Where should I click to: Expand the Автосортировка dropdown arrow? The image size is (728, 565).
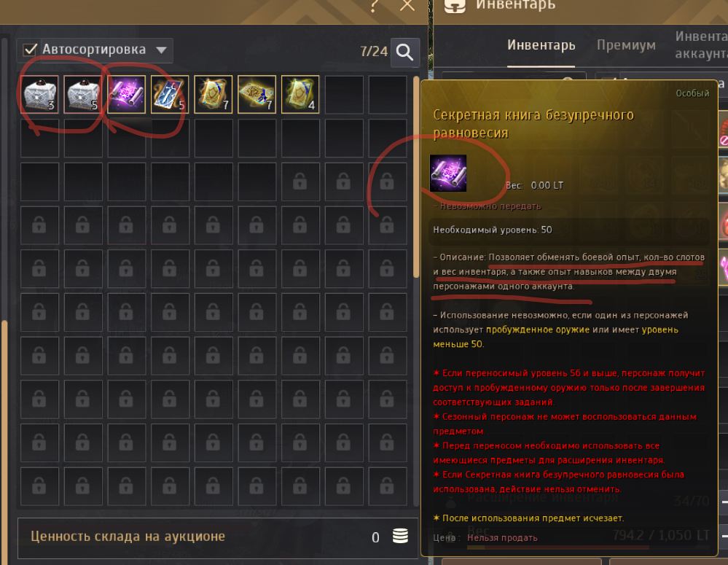point(161,50)
